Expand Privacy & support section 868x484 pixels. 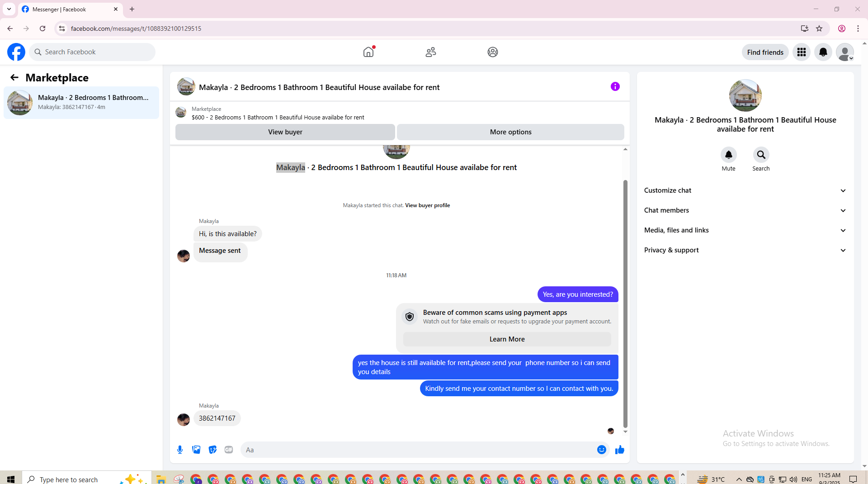coord(745,250)
